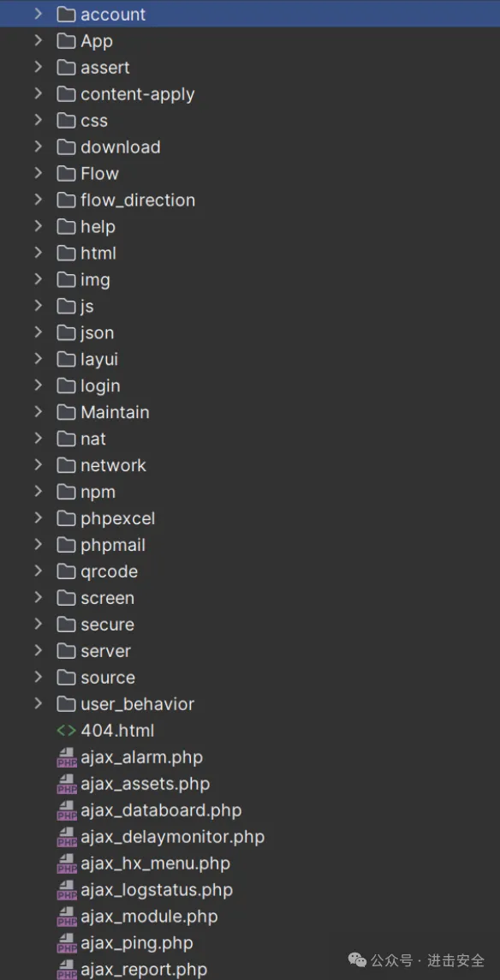This screenshot has width=500, height=980.
Task: Expand the user_behavior folder chevron
Action: click(x=39, y=704)
